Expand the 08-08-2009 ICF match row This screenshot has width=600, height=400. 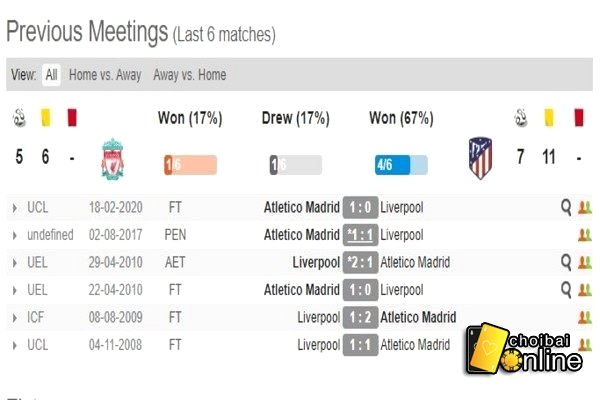15,318
